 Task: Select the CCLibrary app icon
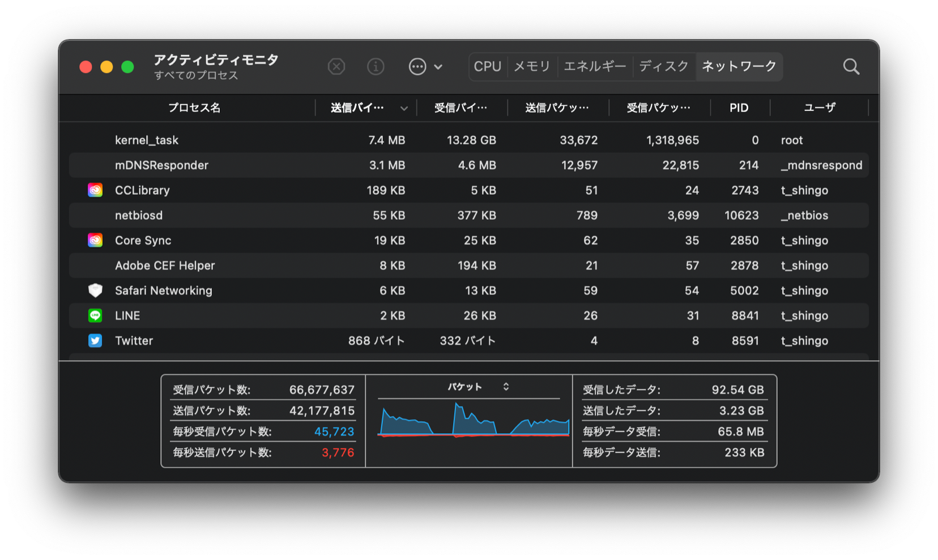[x=95, y=190]
